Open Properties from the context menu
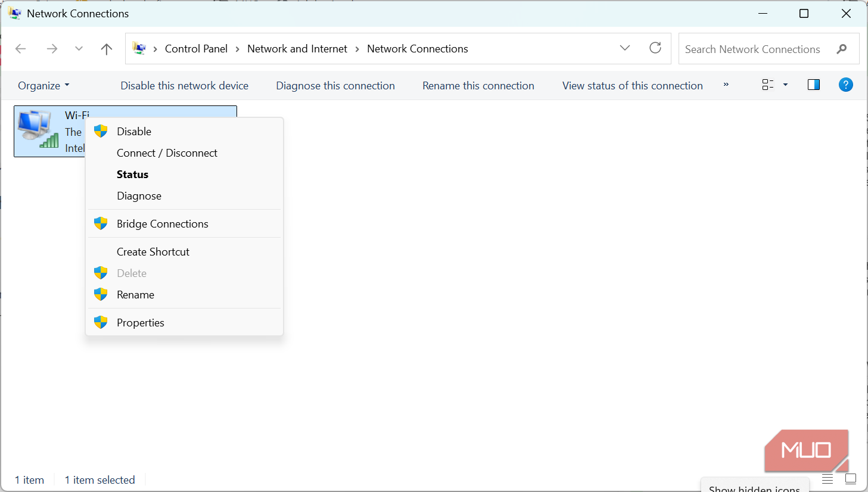The height and width of the screenshot is (492, 868). point(185,322)
